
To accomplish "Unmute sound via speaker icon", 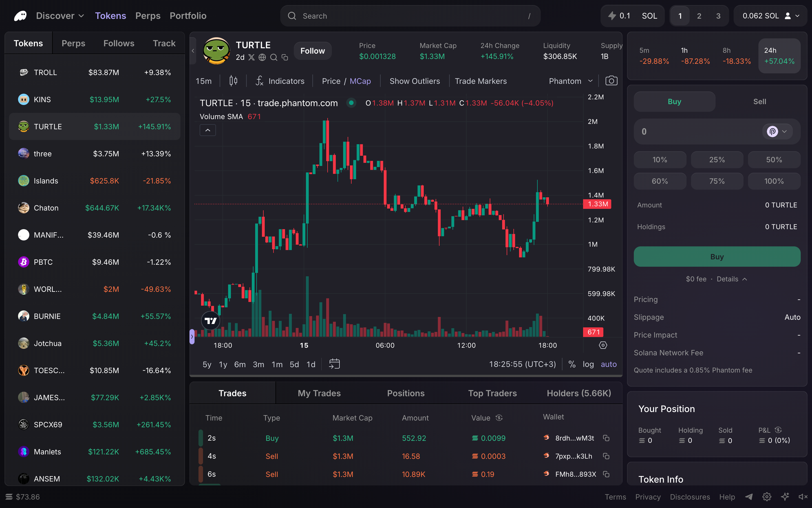I will point(803,497).
